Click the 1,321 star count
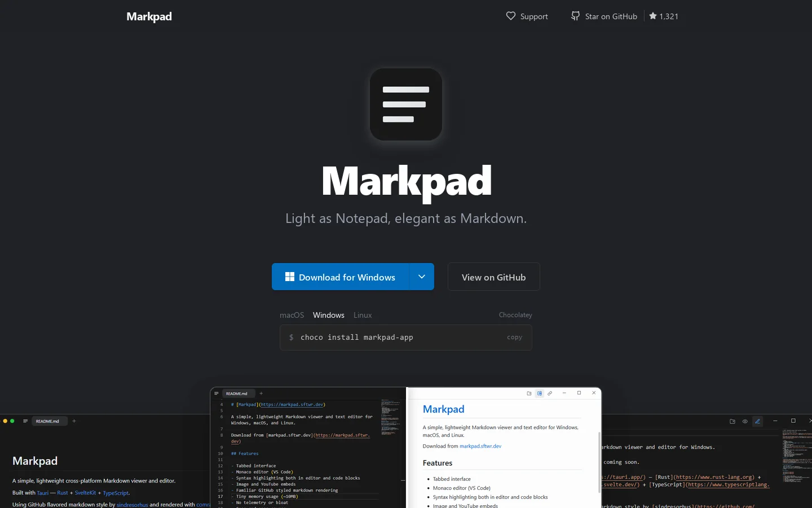The width and height of the screenshot is (812, 508). (664, 16)
